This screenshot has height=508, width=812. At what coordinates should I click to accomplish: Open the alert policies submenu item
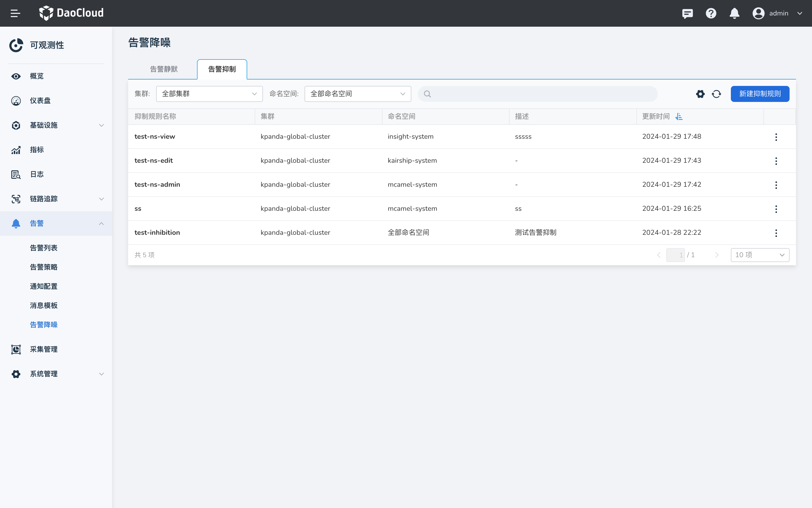coord(44,267)
